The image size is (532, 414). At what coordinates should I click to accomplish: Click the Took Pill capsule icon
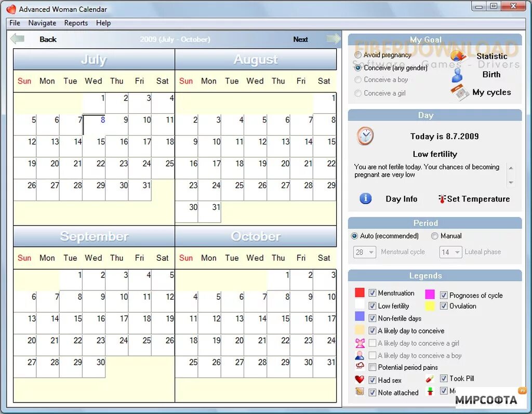tap(430, 378)
